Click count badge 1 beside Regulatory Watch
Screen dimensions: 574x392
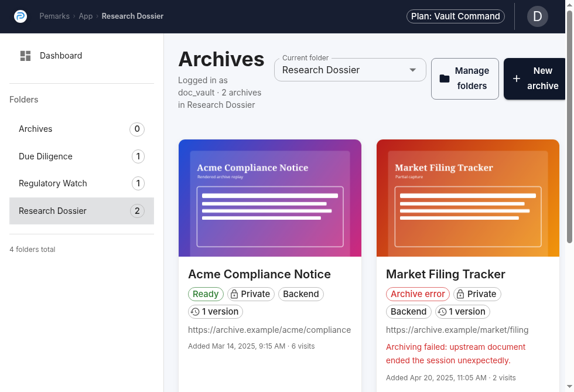pos(138,183)
